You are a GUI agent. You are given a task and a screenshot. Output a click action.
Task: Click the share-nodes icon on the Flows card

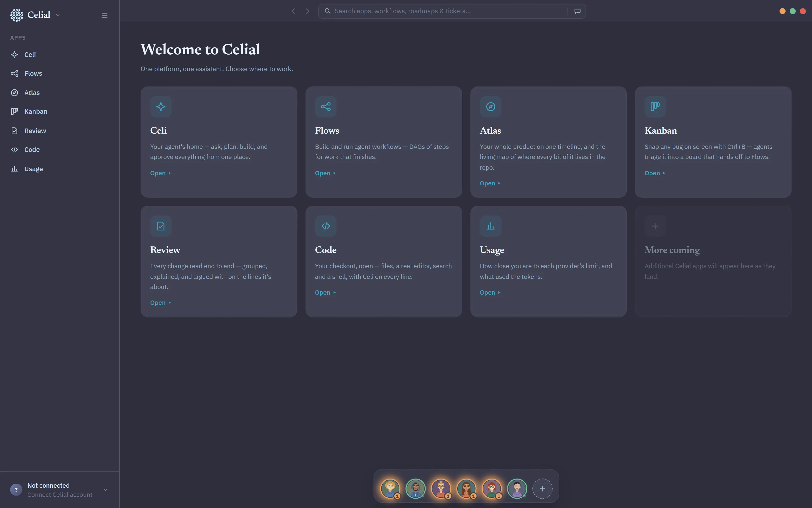pos(326,107)
